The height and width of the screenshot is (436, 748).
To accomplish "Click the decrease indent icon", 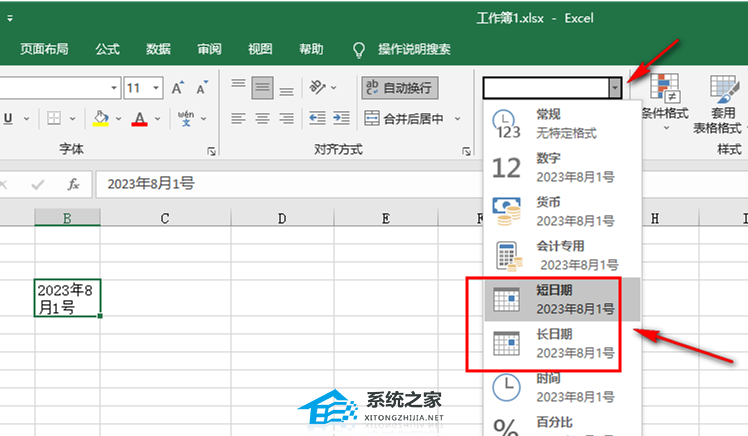I will click(x=317, y=118).
